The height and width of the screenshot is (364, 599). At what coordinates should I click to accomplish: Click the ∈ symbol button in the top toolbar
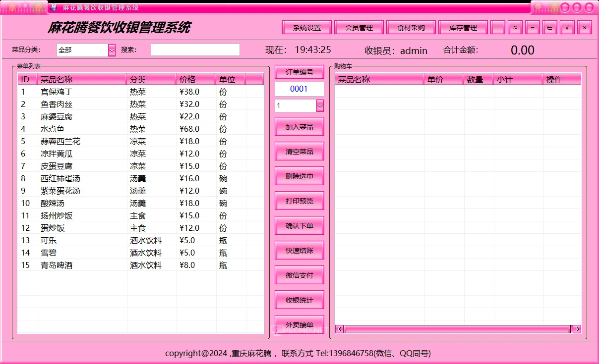click(549, 27)
